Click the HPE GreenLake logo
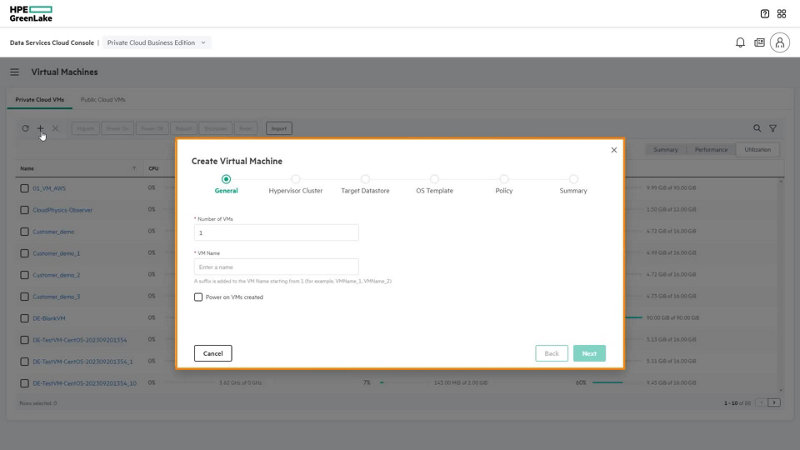 click(x=31, y=14)
